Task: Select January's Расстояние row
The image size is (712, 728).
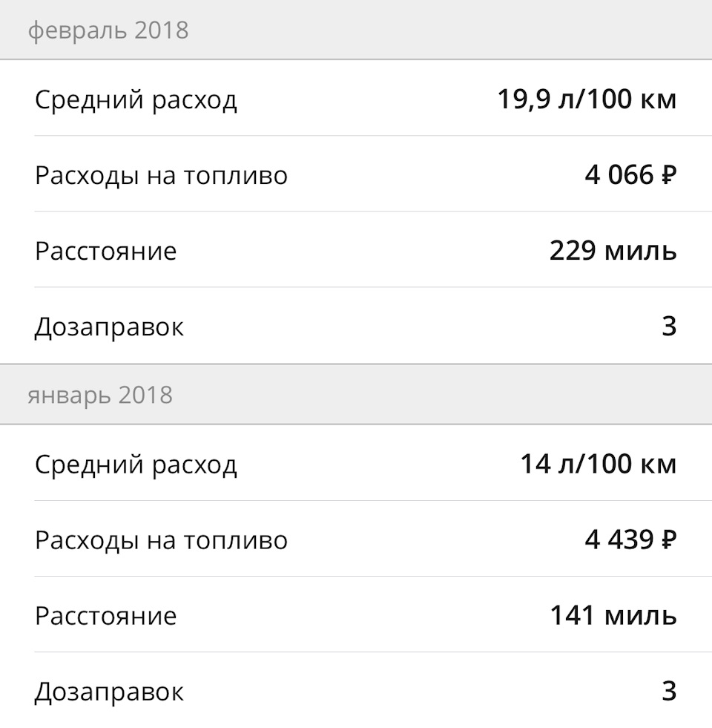Action: point(356,614)
